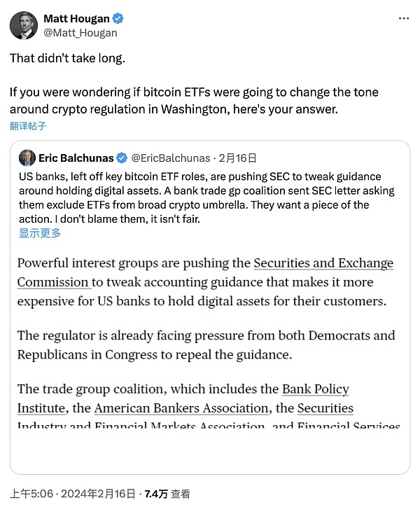Click Eric Balchunas's verified badge
420x507 pixels.
(121, 158)
